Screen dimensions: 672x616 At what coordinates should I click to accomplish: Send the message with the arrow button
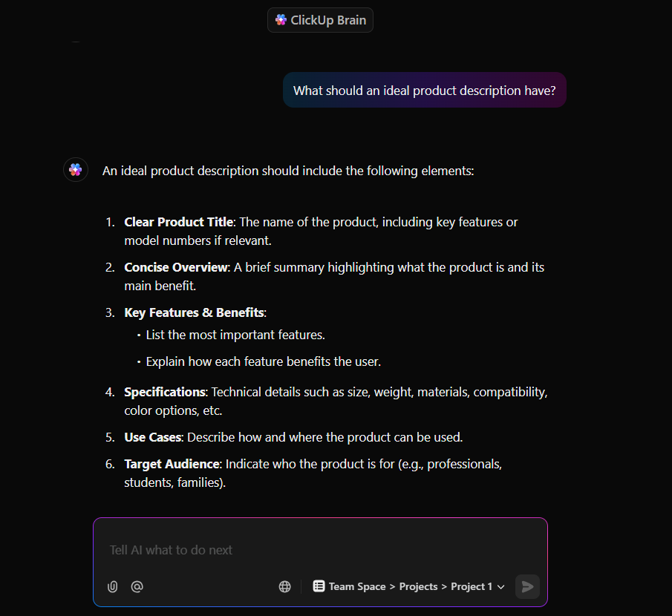(527, 586)
